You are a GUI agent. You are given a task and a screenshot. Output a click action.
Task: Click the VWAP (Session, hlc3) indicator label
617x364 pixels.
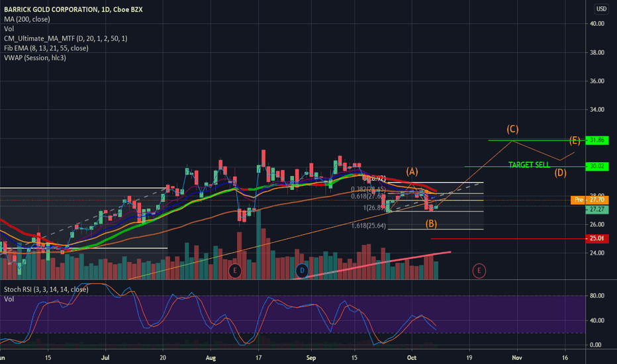point(35,58)
